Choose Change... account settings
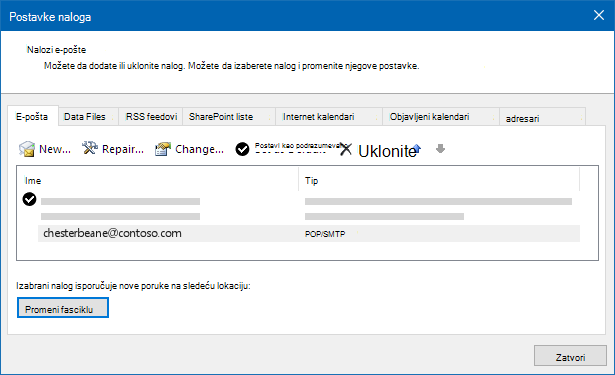 pos(199,149)
